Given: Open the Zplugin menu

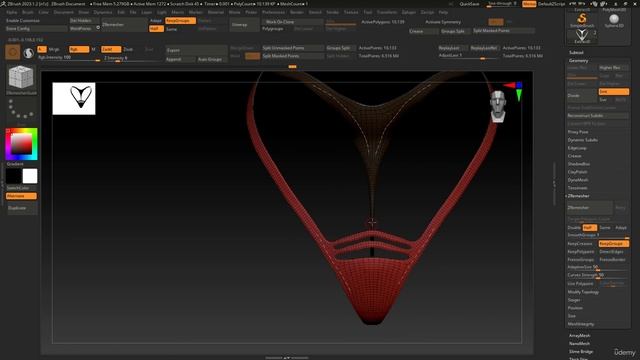Looking at the screenshot, I should pos(408,12).
